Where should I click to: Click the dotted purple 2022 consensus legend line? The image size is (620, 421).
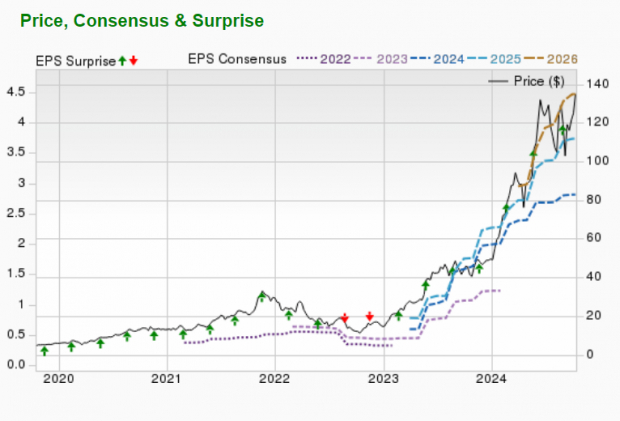[307, 59]
